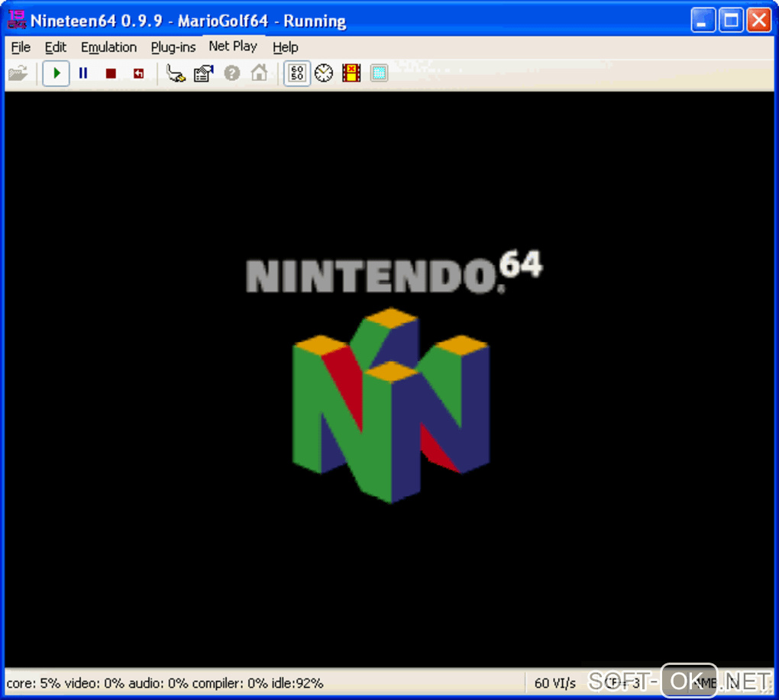779x700 pixels.
Task: Reset emulation with the red arrow icon
Action: (138, 73)
